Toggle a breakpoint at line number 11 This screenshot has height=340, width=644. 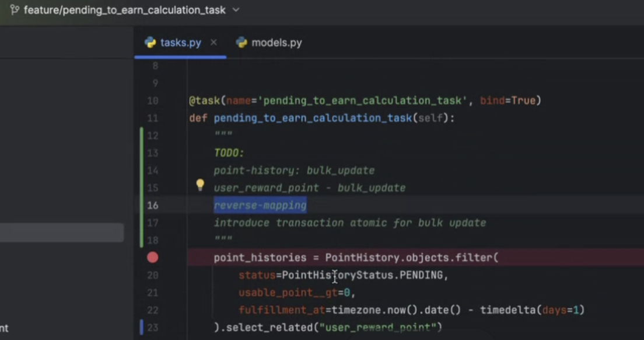152,118
